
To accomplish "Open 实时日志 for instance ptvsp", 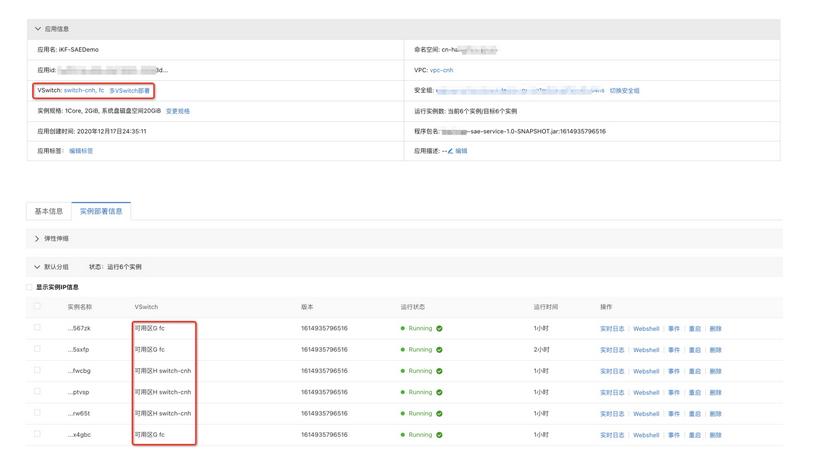I will [612, 392].
